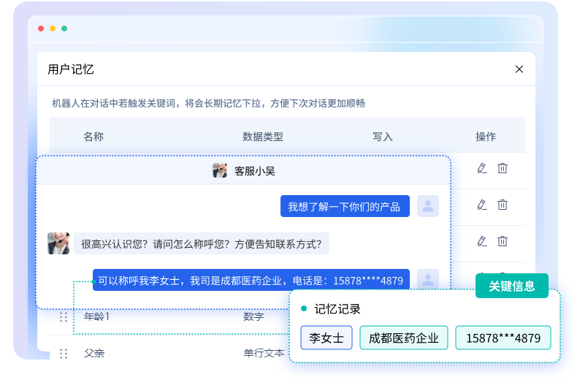Click the 数字 data type cell
The height and width of the screenshot is (380, 588).
pos(253,316)
